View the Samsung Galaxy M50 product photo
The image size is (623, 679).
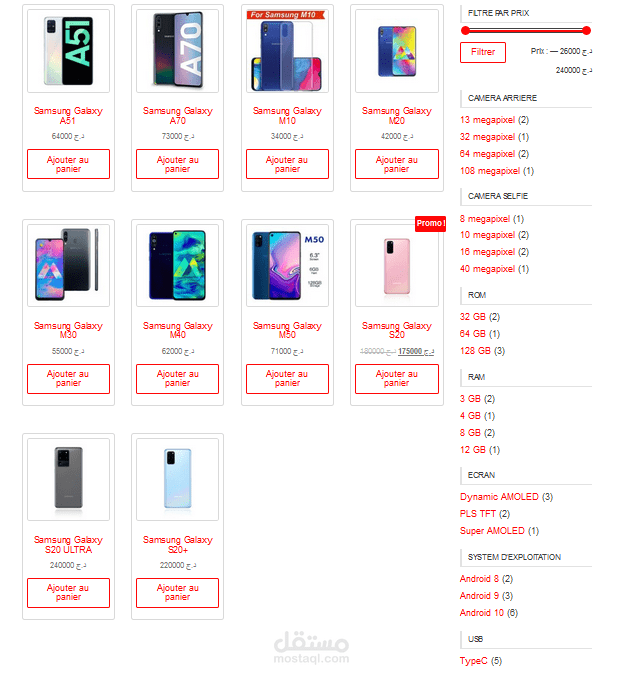[x=287, y=265]
